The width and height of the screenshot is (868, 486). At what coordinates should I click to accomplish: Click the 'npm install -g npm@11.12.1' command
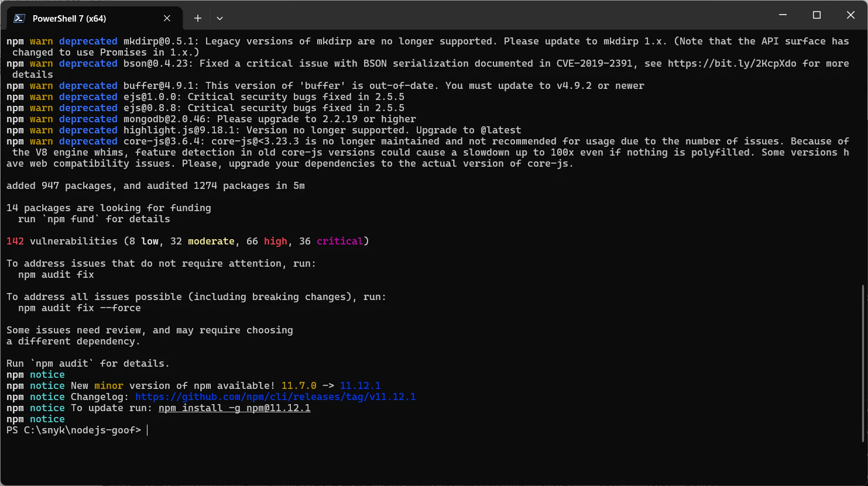pos(234,408)
